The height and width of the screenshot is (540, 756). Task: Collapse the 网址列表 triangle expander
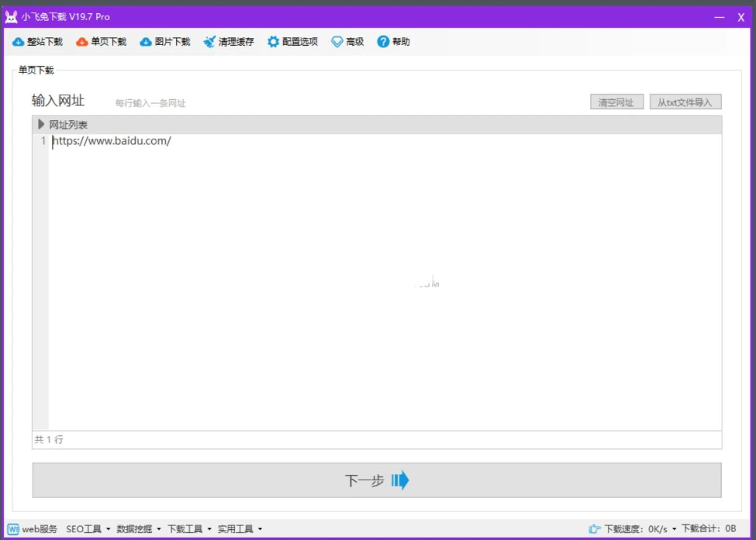[x=41, y=125]
